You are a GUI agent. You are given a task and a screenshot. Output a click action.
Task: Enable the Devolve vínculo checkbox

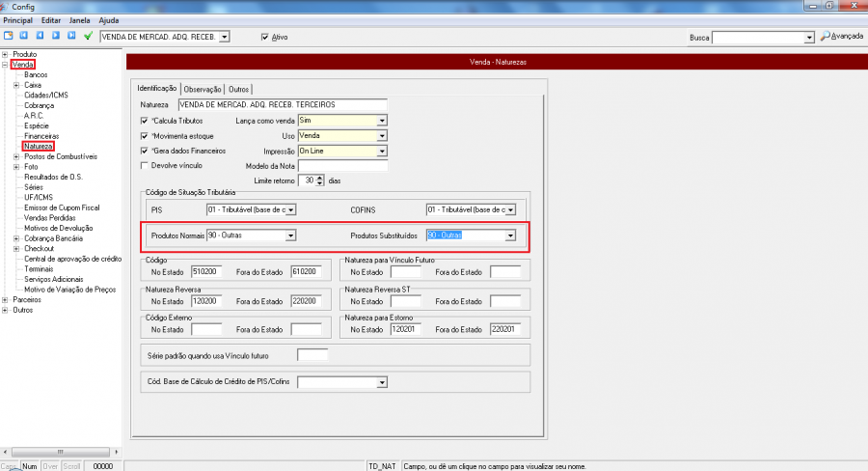[146, 166]
